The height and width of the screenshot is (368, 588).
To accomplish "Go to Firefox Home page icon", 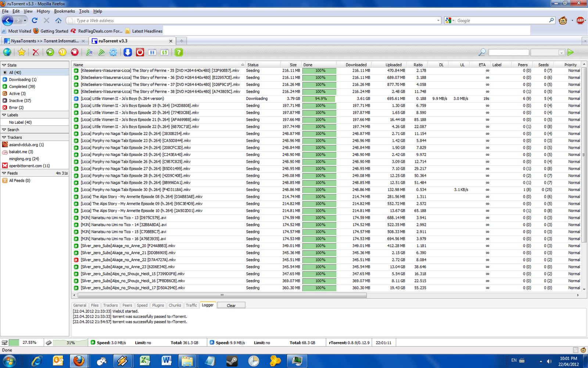I will 58,21.
